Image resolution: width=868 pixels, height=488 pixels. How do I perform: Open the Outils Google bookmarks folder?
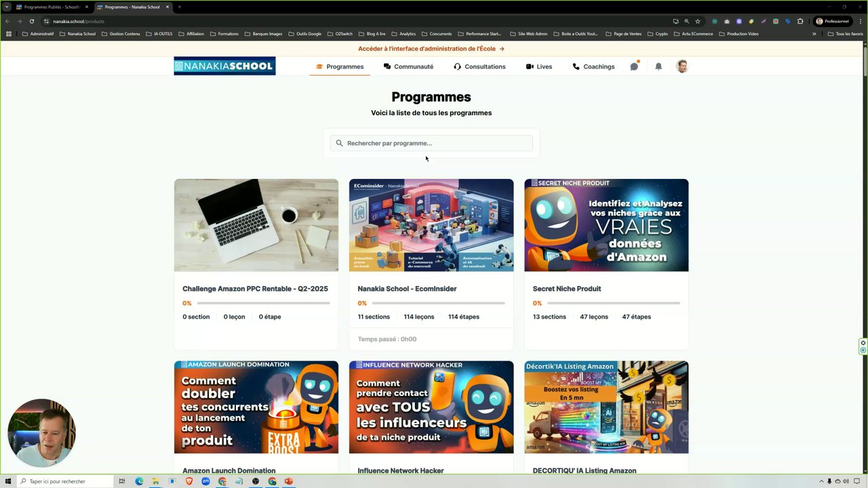pyautogui.click(x=304, y=34)
